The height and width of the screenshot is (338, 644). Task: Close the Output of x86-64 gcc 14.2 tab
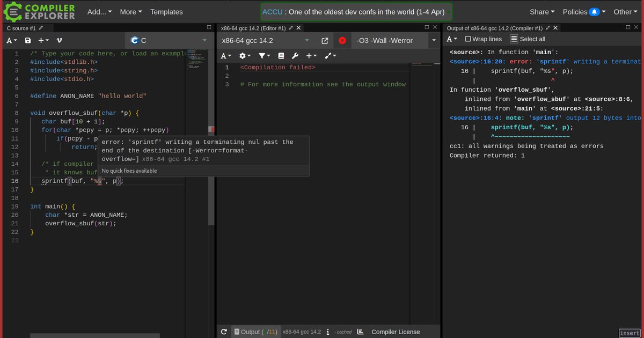point(555,28)
